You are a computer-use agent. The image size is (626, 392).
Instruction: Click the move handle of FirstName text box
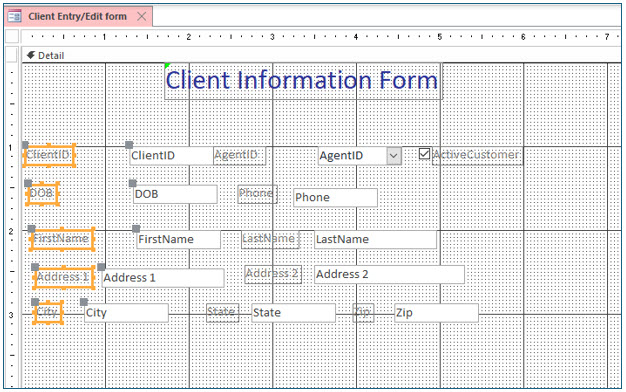pos(136,228)
